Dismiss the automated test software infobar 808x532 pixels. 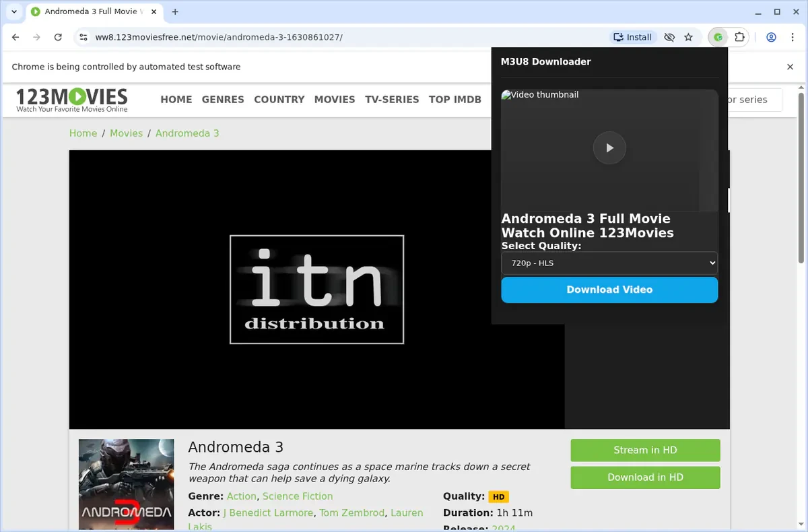pyautogui.click(x=790, y=67)
